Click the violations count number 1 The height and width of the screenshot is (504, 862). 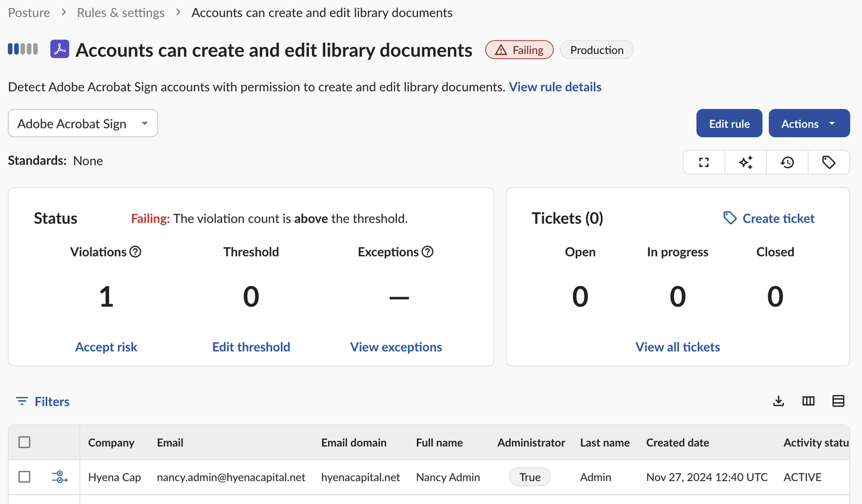106,297
